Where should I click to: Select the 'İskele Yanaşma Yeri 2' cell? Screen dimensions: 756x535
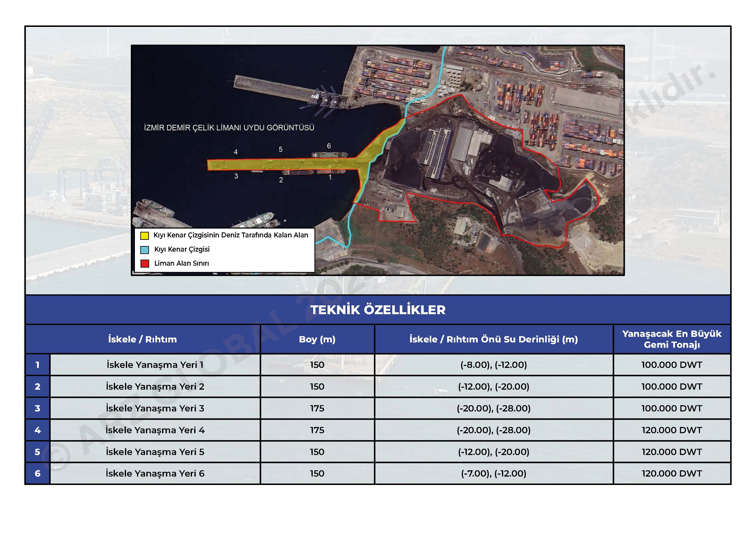tap(155, 386)
